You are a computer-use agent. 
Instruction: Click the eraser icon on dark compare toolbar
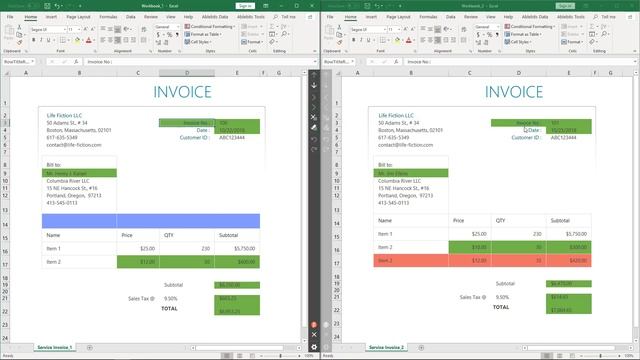[x=314, y=127]
